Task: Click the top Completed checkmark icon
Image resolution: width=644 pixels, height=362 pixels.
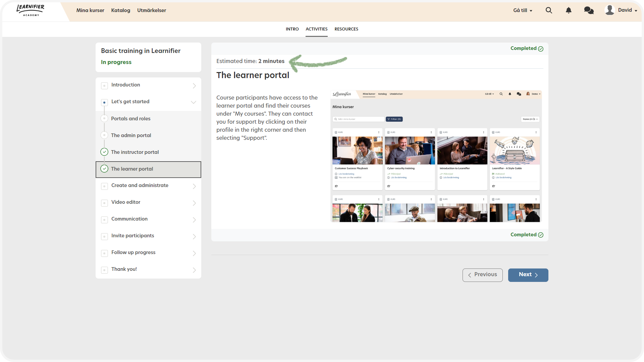Action: click(x=541, y=49)
